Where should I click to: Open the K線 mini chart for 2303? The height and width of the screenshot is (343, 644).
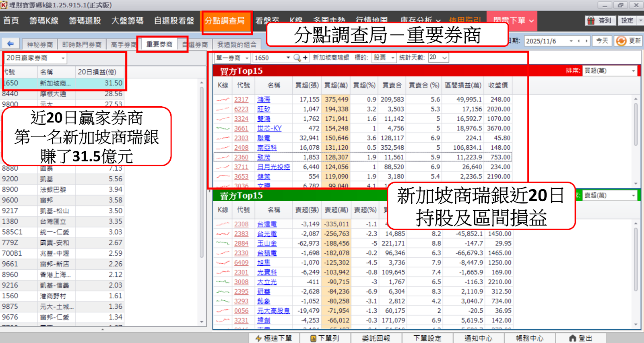223,138
